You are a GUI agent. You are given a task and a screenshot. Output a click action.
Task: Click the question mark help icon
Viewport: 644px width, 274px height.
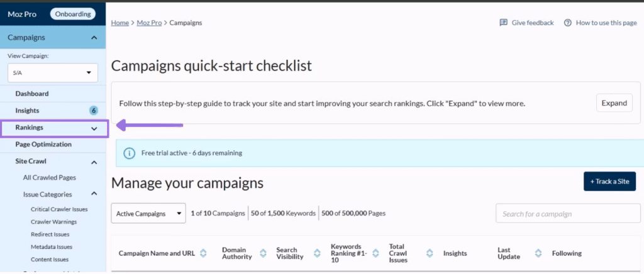pyautogui.click(x=568, y=23)
